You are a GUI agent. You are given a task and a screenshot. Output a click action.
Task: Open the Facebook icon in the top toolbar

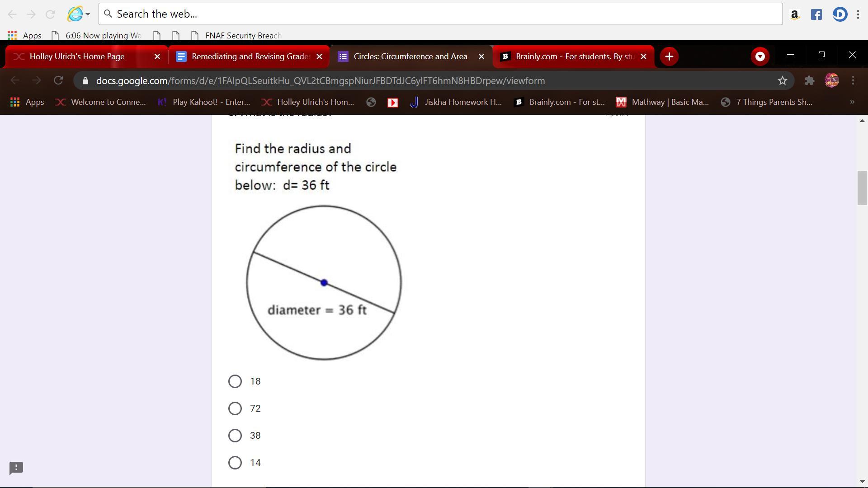point(816,14)
